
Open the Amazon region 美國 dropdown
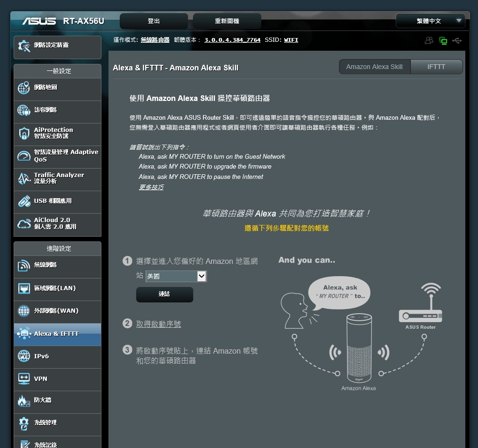pyautogui.click(x=176, y=276)
